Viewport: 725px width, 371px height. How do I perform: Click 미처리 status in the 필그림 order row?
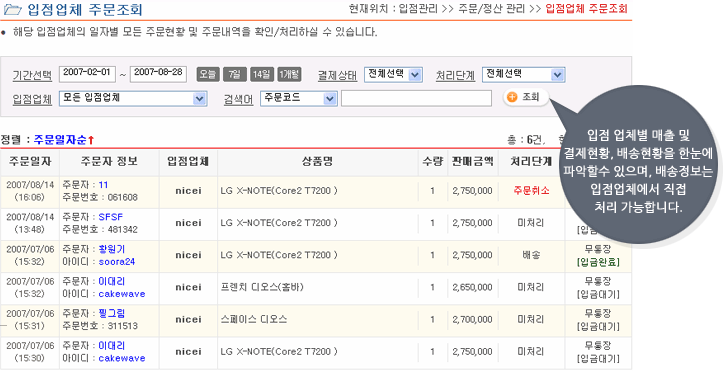coord(531,319)
